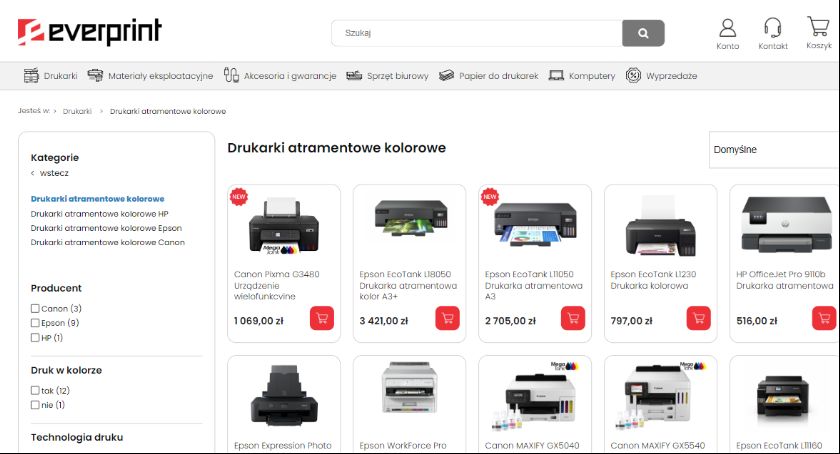Open the Konto account icon
Screen dimensions: 840x454
tap(728, 28)
